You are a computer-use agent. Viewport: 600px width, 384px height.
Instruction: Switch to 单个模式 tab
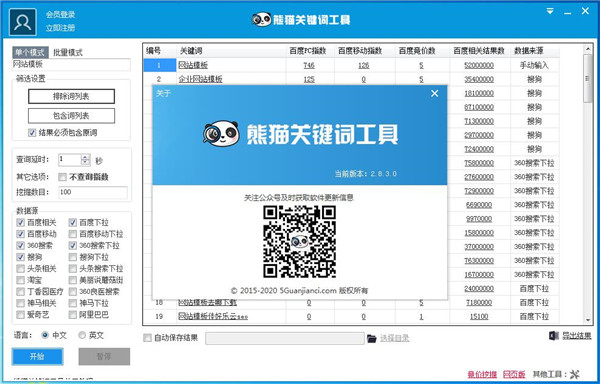30,52
